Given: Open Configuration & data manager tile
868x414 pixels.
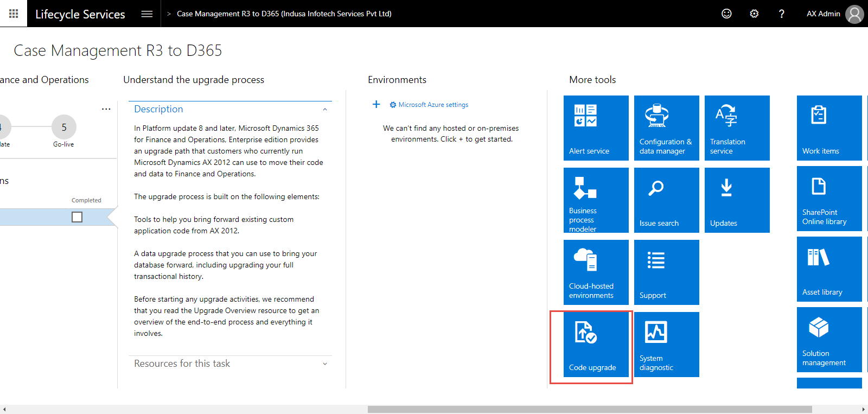Looking at the screenshot, I should pos(667,128).
